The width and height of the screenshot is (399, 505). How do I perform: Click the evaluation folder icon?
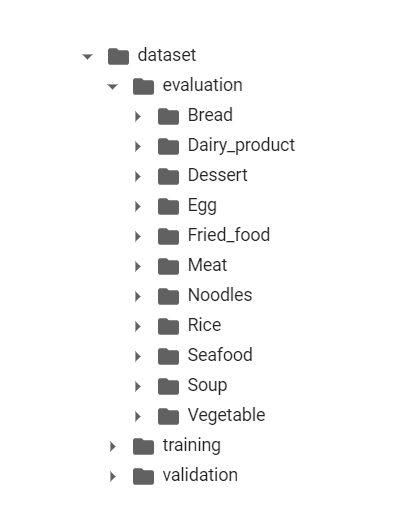coord(143,86)
